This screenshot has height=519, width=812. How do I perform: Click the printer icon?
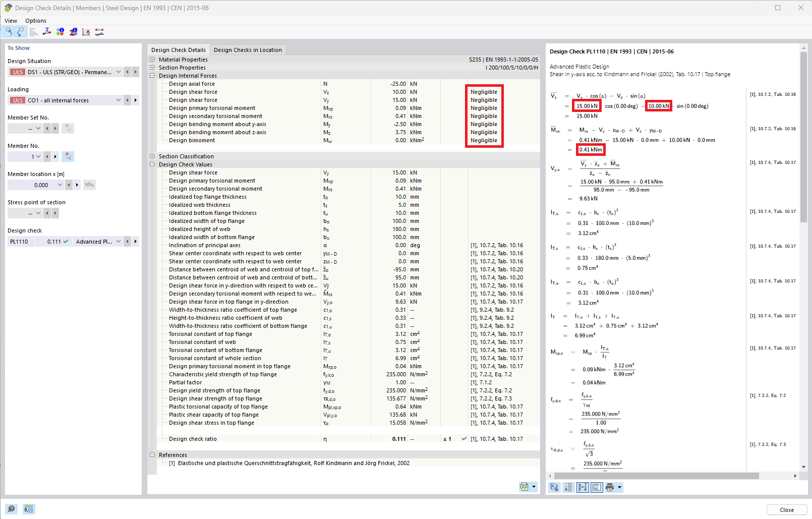[x=610, y=487]
